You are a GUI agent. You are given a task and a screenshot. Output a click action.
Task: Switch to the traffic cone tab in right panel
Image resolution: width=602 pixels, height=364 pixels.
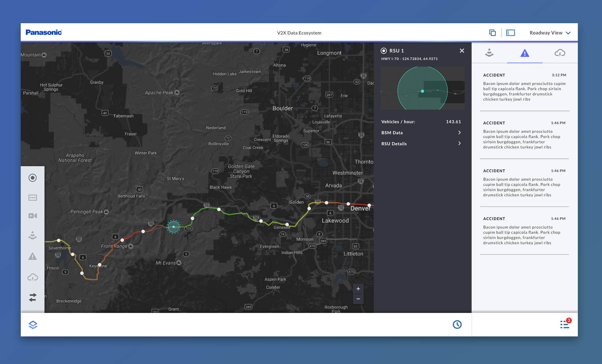click(x=489, y=53)
